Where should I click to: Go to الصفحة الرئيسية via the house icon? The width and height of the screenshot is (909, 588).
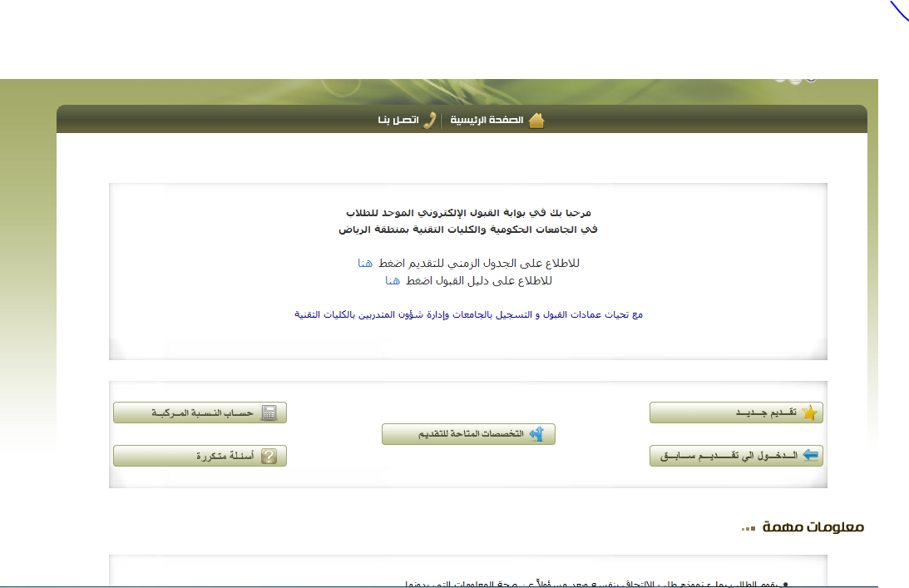pyautogui.click(x=536, y=120)
